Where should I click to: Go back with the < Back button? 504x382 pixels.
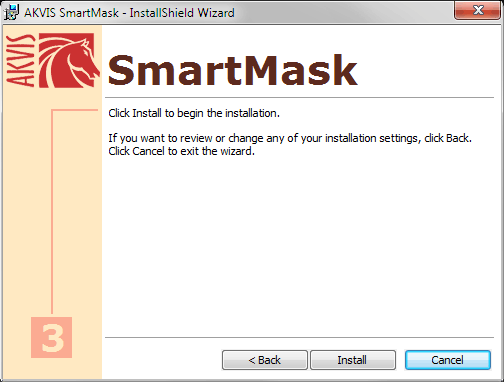coord(265,360)
